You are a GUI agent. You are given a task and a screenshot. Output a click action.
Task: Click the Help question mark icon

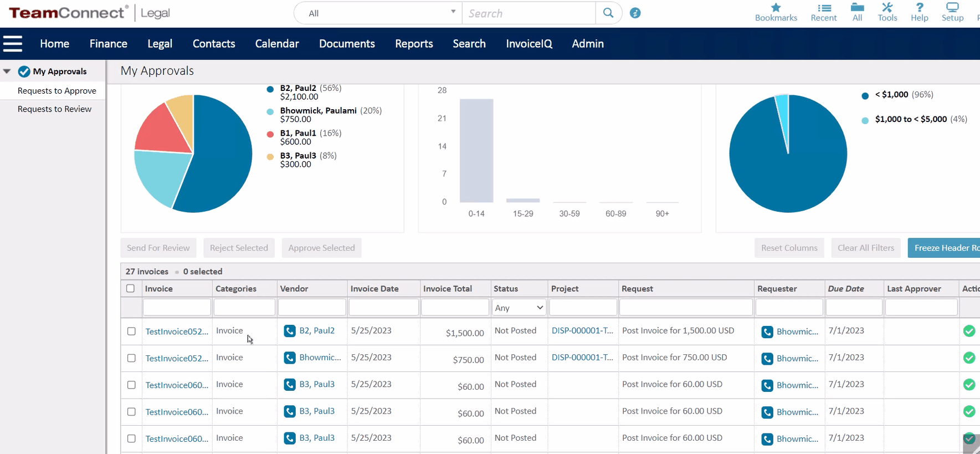point(919,8)
